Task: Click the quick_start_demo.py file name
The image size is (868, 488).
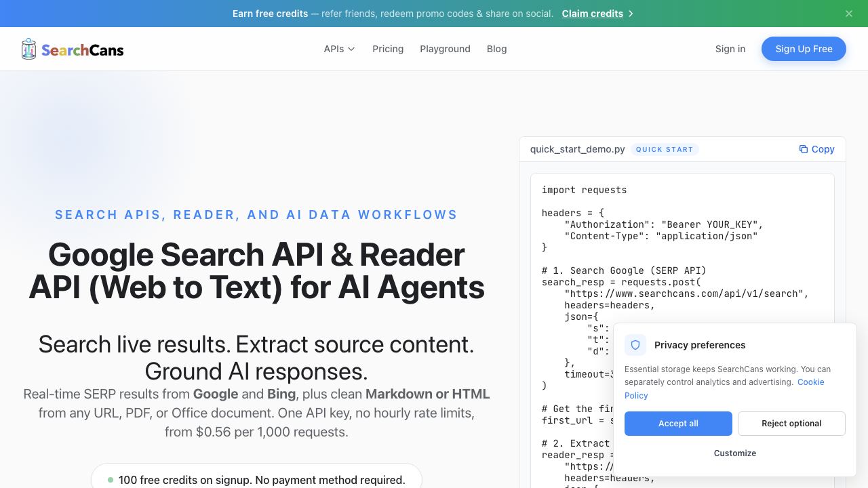Action: 578,149
